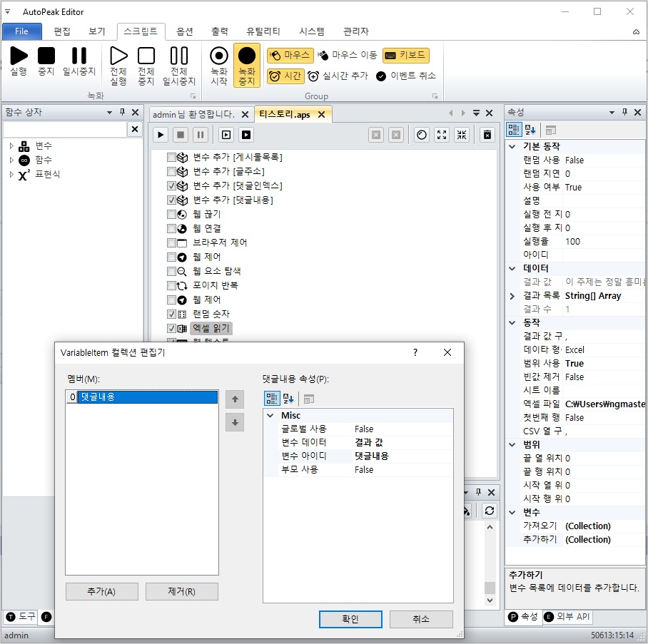Click the help question mark in dialog
Viewport: 648px width, 644px height.
pos(415,352)
